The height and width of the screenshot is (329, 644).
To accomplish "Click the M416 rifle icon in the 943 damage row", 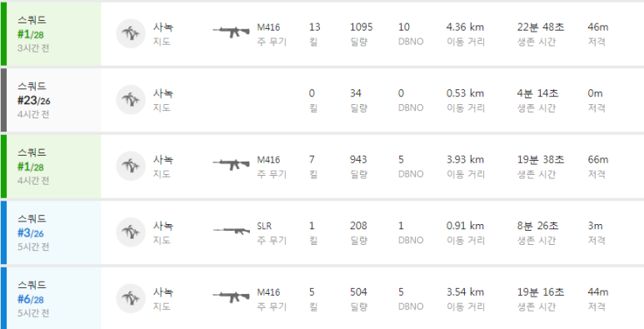I will click(x=232, y=164).
